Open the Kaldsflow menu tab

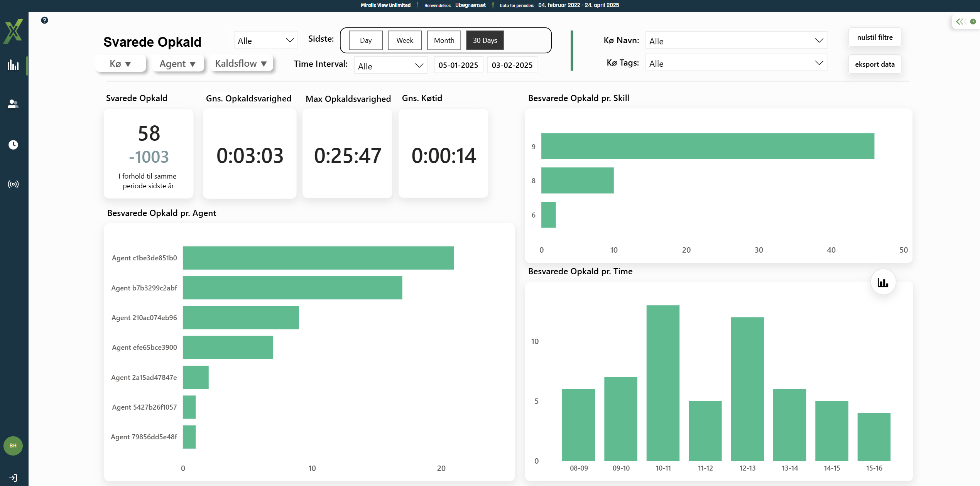tap(241, 64)
